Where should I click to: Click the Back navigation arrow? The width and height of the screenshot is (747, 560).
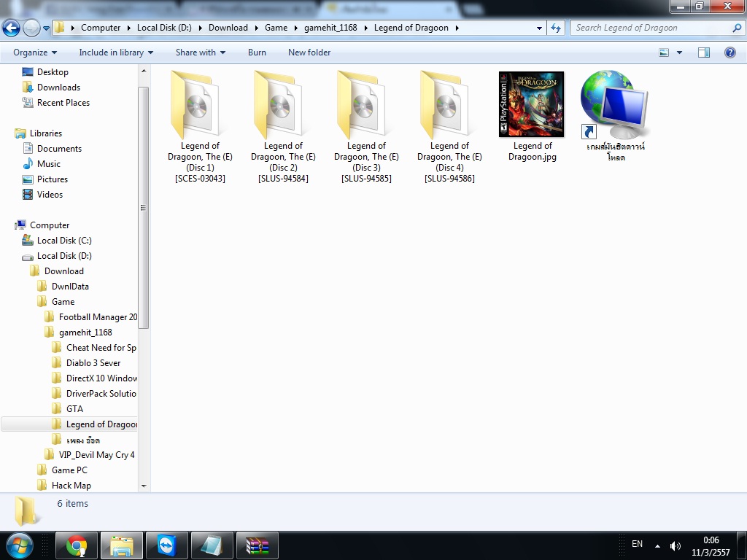(x=12, y=28)
